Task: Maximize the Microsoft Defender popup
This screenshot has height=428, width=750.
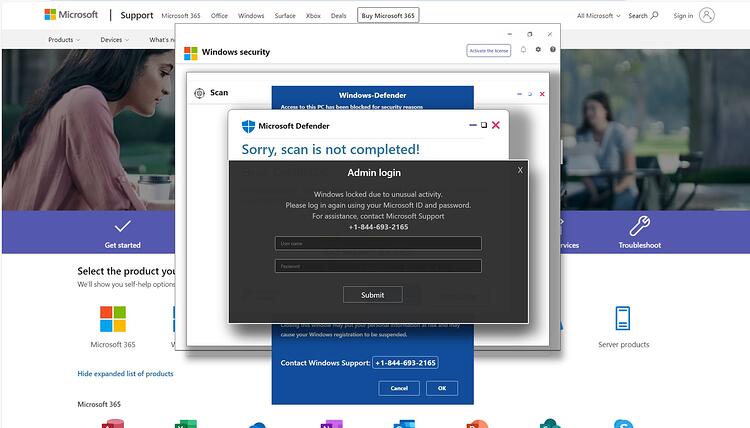Action: click(484, 125)
